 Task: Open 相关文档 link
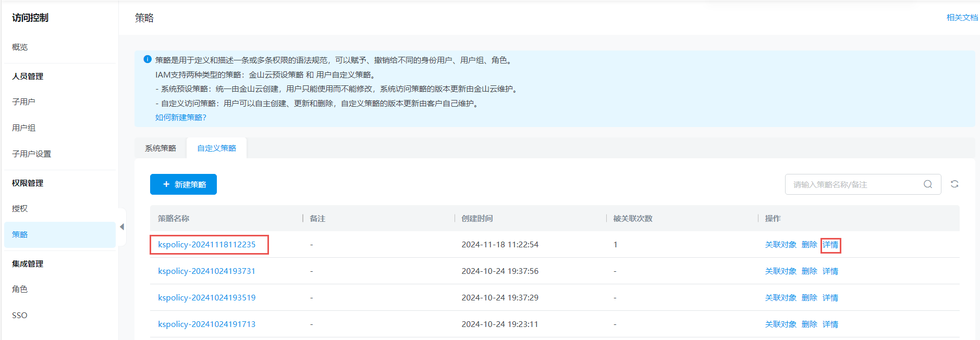pos(962,18)
